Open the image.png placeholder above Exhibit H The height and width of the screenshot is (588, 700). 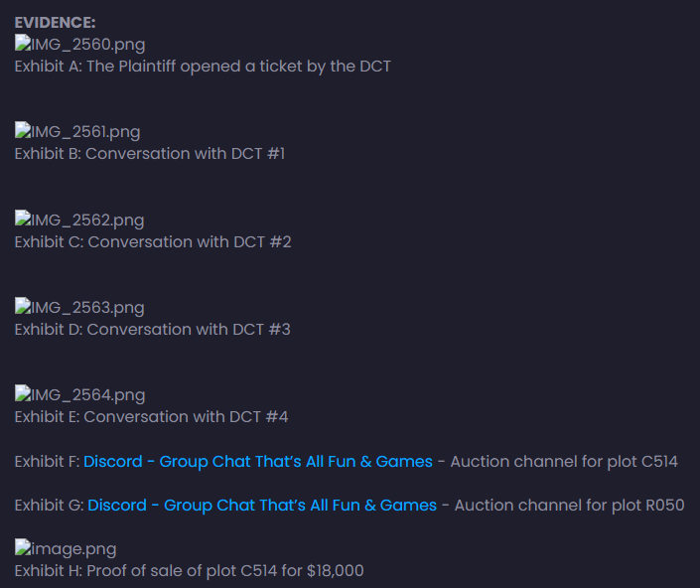66,549
